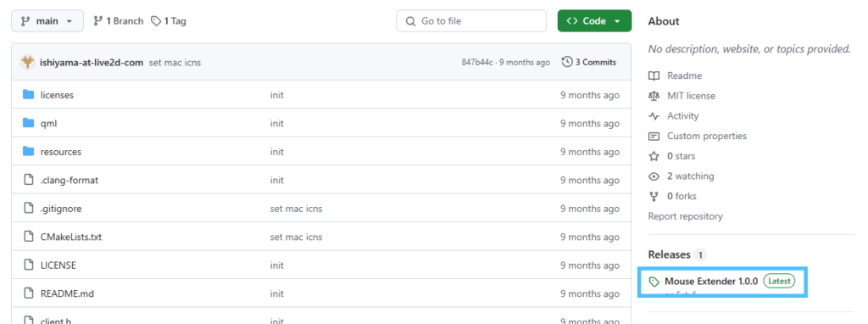Open the .clang-format file
Image resolution: width=868 pixels, height=324 pixels.
70,180
